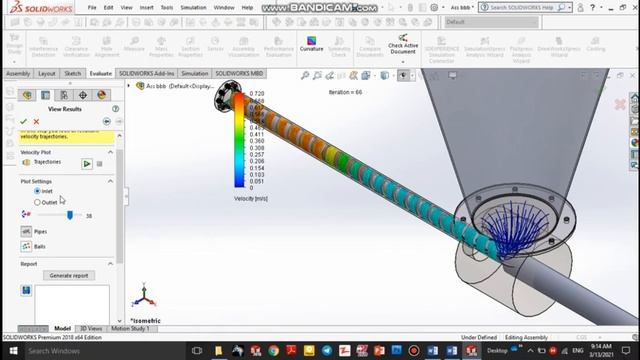Click the Generate report button
This screenshot has height=360, width=640.
(x=69, y=276)
